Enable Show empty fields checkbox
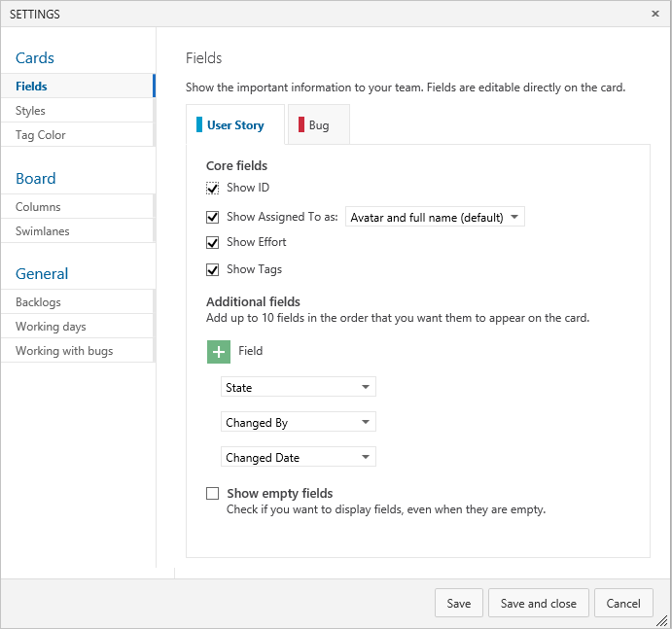The image size is (672, 629). [x=213, y=494]
